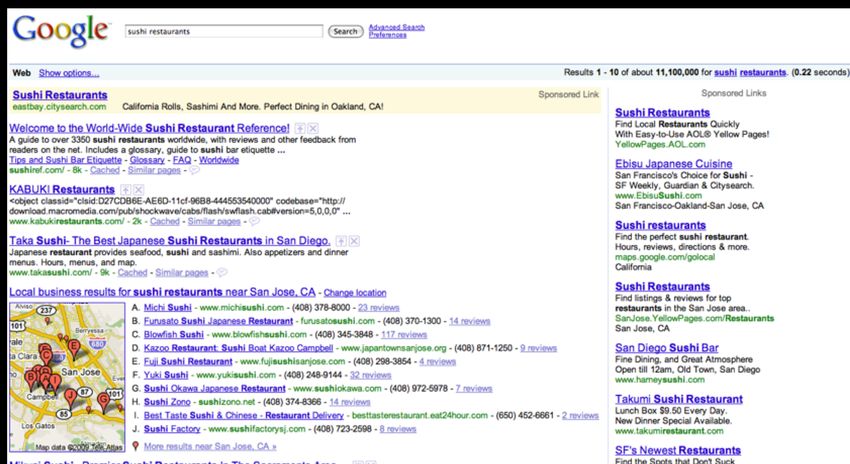Screen dimensions: 850x464
Task: Open the San Jose map thumbnail
Action: tap(67, 377)
